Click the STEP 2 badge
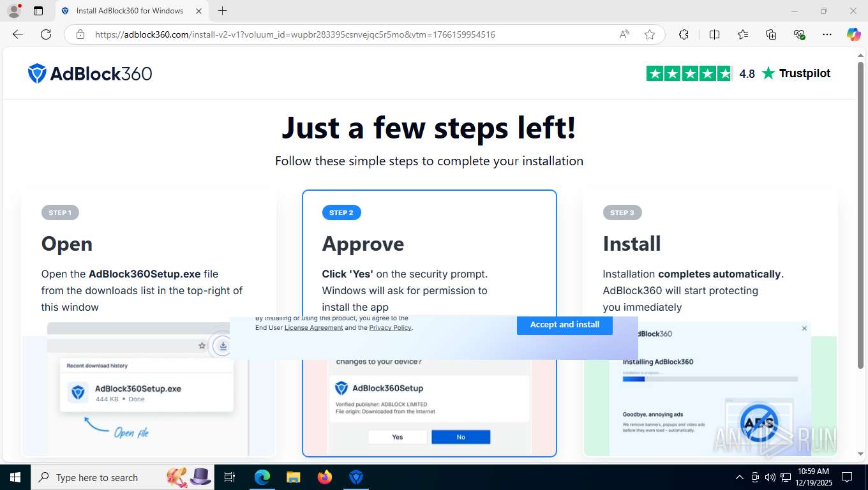This screenshot has height=490, width=868. point(341,212)
